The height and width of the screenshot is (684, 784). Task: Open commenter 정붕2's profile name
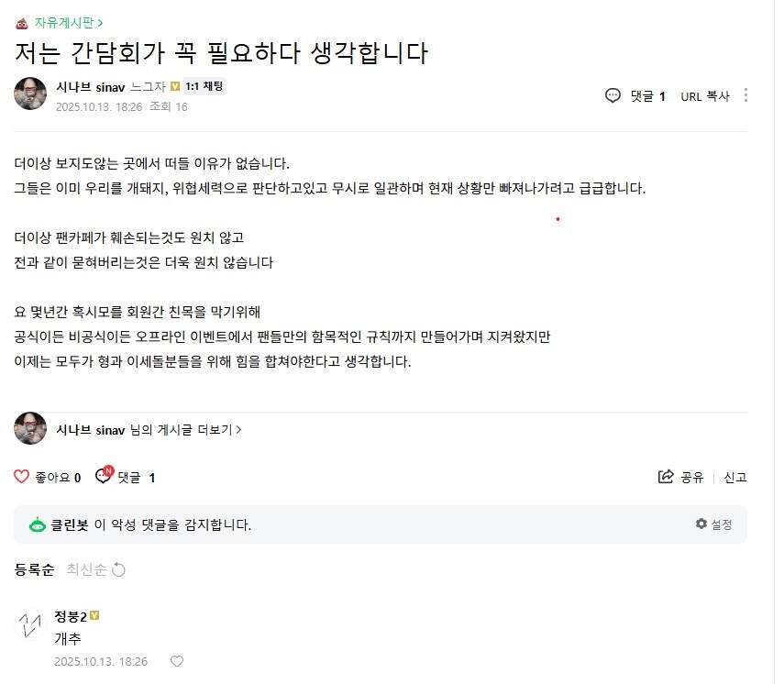tap(71, 616)
